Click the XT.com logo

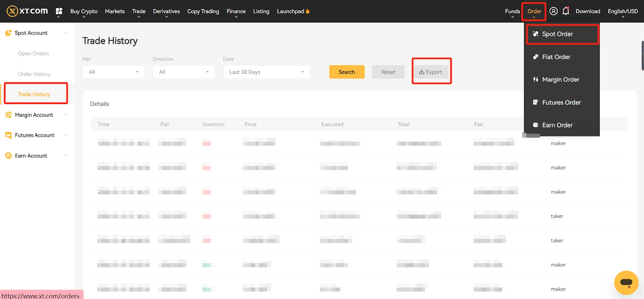coord(27,11)
